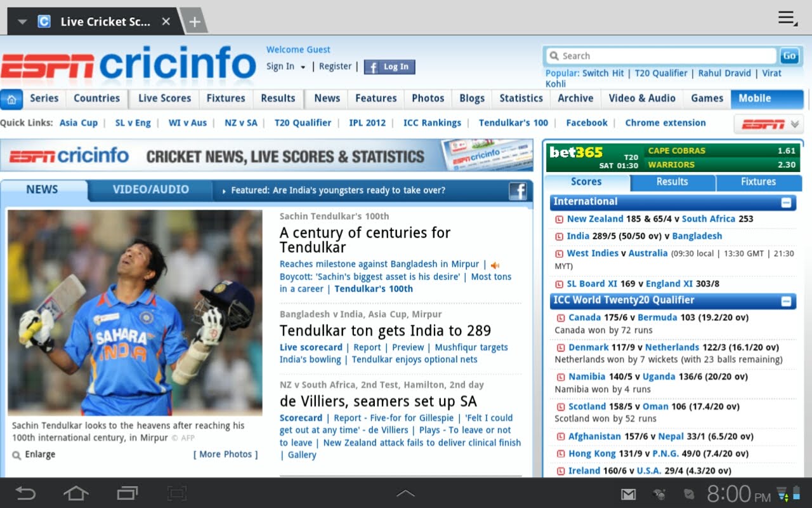Click into the Search input field
Viewport: 812px width, 508px height.
click(x=662, y=56)
